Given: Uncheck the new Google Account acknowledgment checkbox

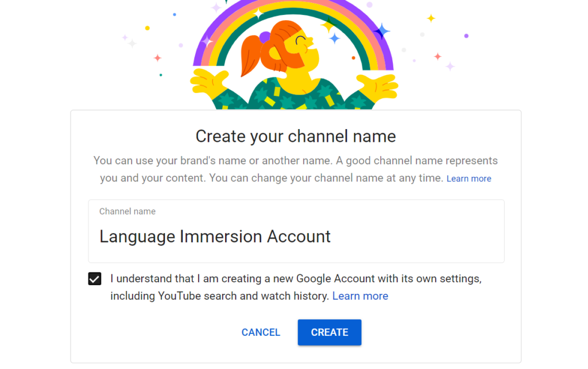Looking at the screenshot, I should pos(95,279).
